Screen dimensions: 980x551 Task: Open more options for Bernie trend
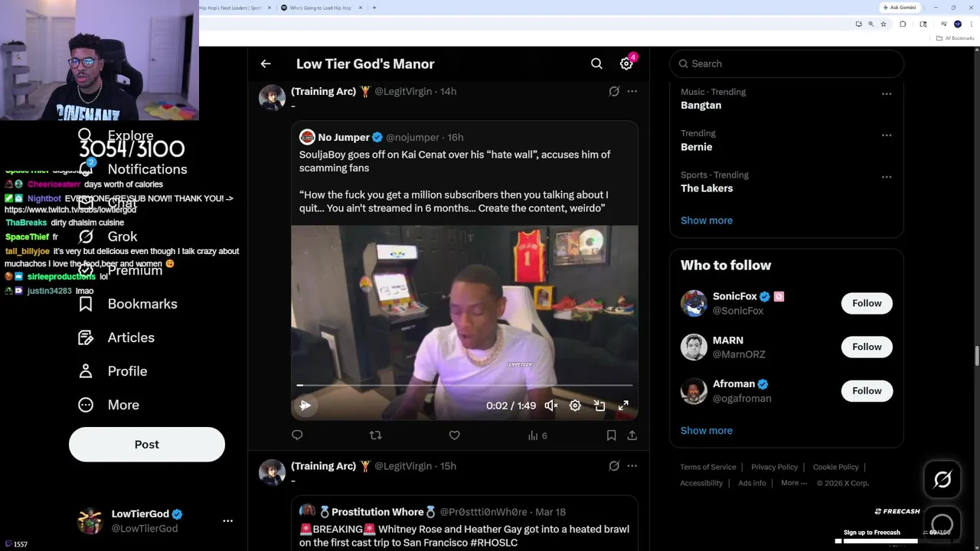coord(887,135)
